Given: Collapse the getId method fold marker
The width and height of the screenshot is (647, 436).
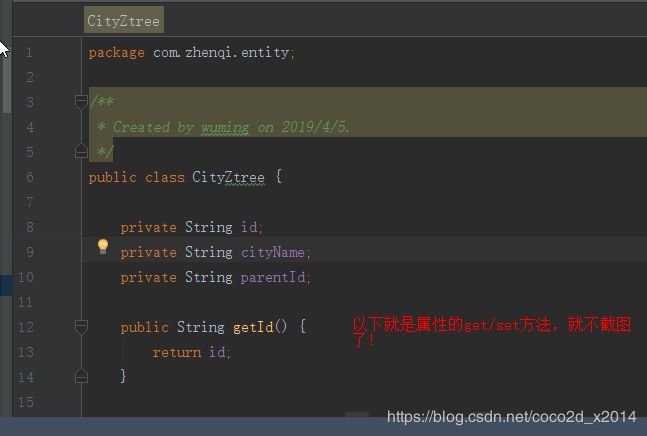Looking at the screenshot, I should (x=81, y=327).
